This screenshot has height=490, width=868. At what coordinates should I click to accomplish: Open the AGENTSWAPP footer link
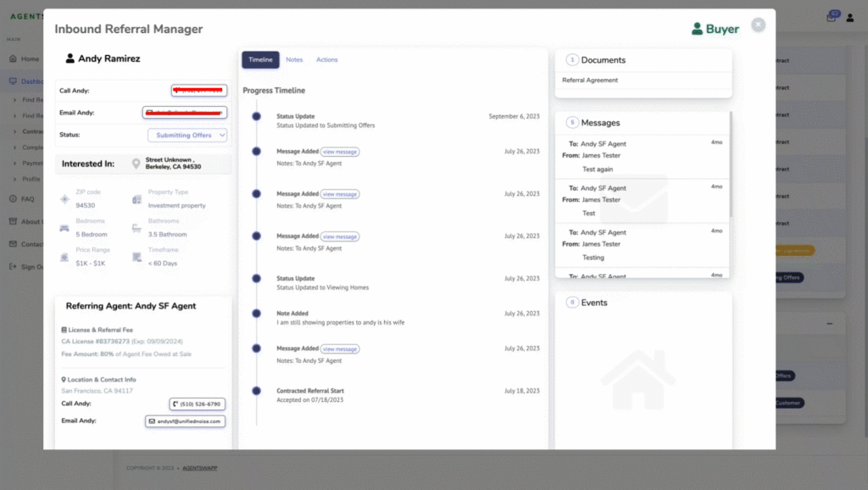coord(200,469)
